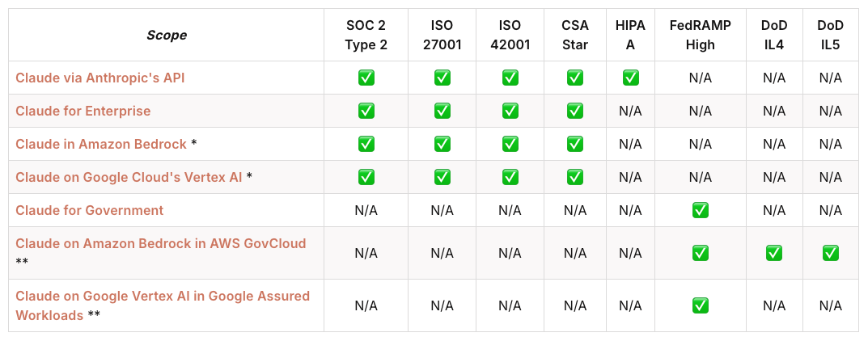This screenshot has width=868, height=341.
Task: Click the FedRAMP High column header
Action: 700,35
